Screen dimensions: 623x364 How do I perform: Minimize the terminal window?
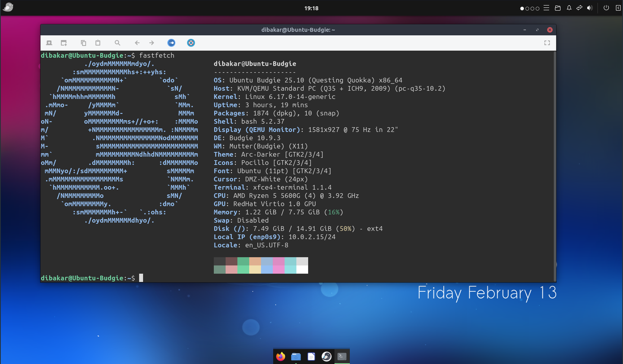point(525,30)
